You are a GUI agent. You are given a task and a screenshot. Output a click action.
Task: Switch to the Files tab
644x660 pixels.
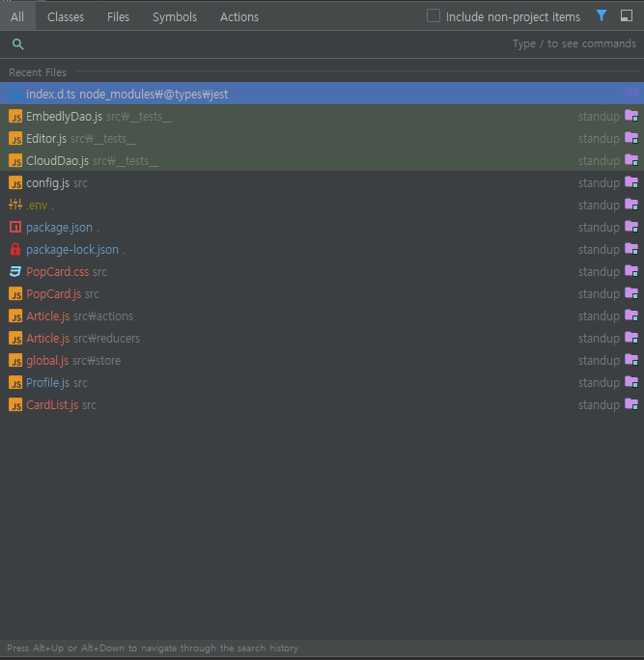(118, 16)
